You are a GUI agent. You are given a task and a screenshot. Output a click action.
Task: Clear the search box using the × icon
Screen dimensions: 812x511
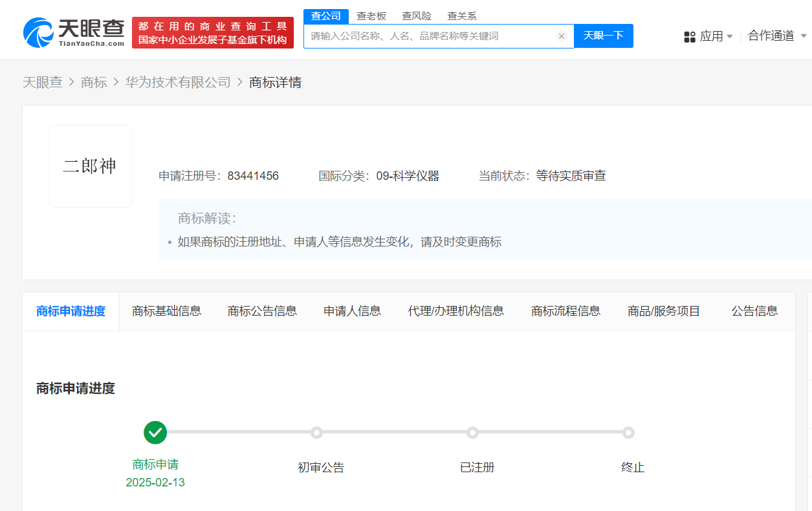[x=562, y=36]
